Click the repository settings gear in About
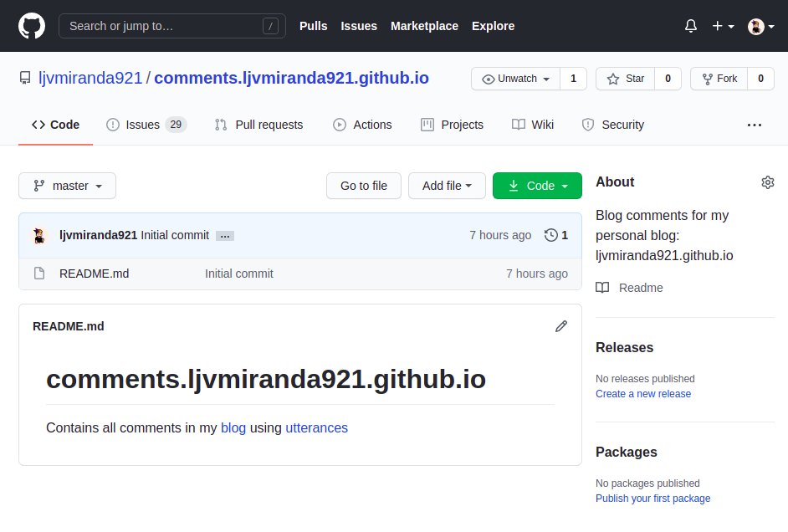The width and height of the screenshot is (788, 532). (767, 182)
